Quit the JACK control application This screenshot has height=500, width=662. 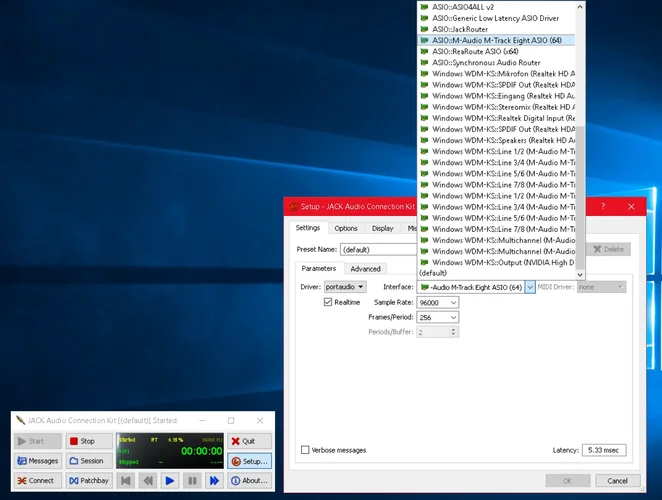[249, 441]
